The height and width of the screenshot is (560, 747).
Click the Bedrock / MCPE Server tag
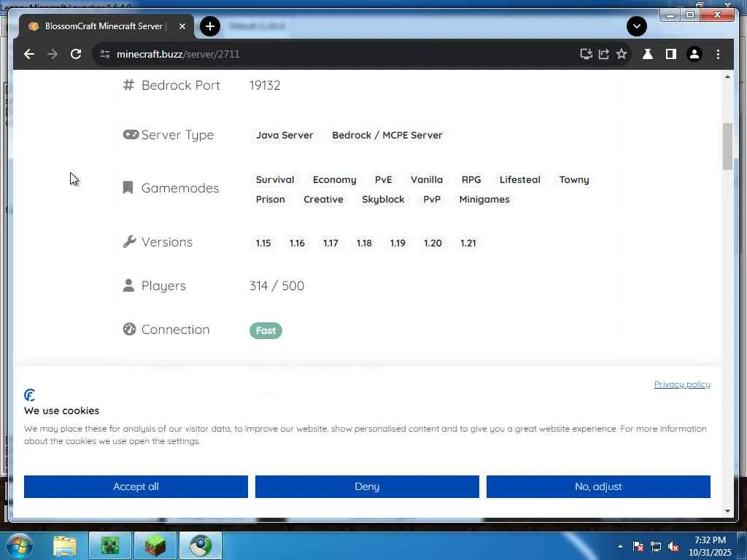[387, 135]
